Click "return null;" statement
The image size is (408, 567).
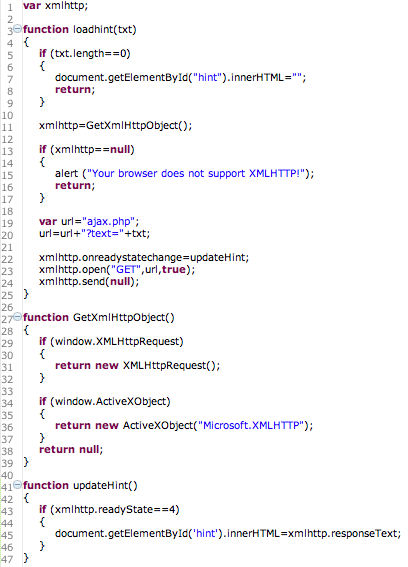tap(71, 449)
